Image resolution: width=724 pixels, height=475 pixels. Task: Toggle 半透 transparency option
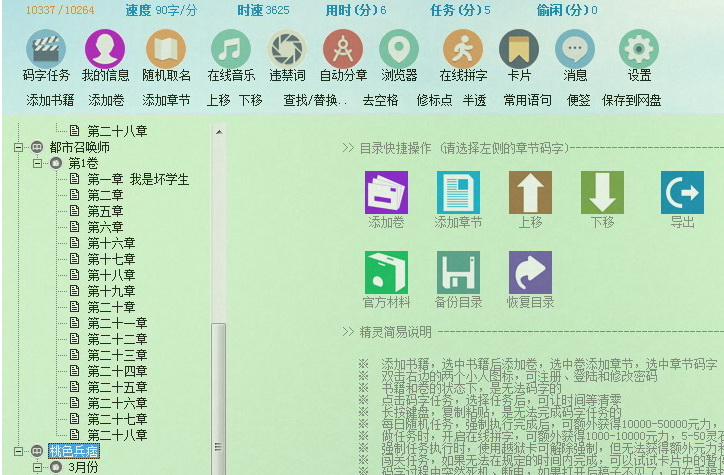(475, 100)
